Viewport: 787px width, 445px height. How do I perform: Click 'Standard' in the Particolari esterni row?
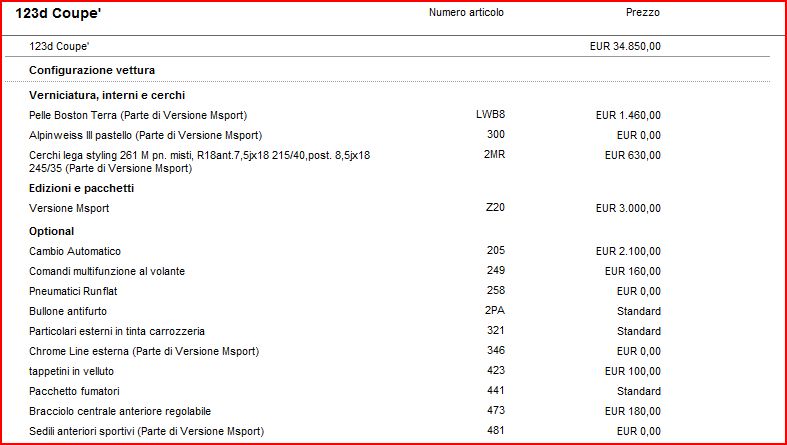tap(639, 332)
